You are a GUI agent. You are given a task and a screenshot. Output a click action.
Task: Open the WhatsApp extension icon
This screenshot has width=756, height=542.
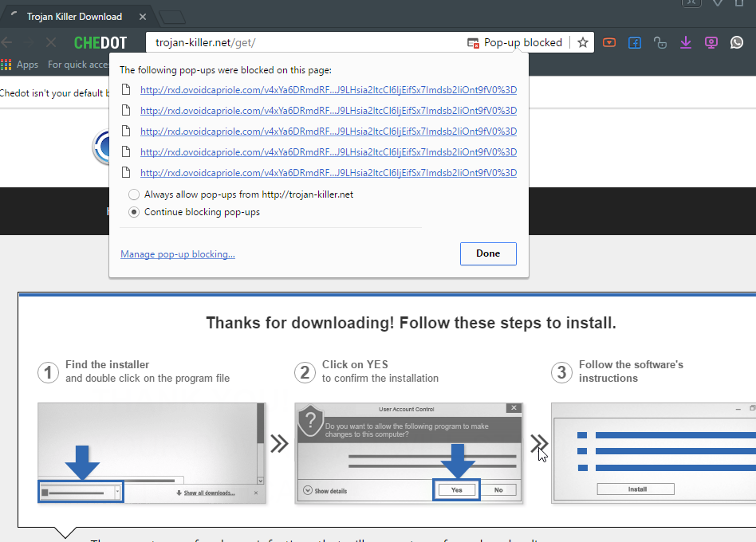pyautogui.click(x=737, y=43)
